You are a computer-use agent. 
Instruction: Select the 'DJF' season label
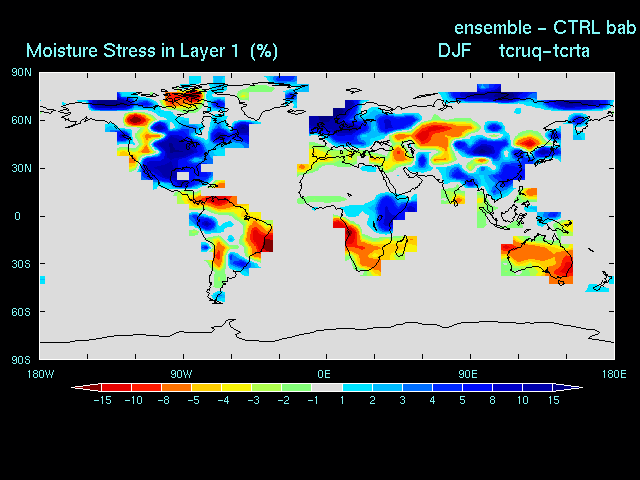455,50
